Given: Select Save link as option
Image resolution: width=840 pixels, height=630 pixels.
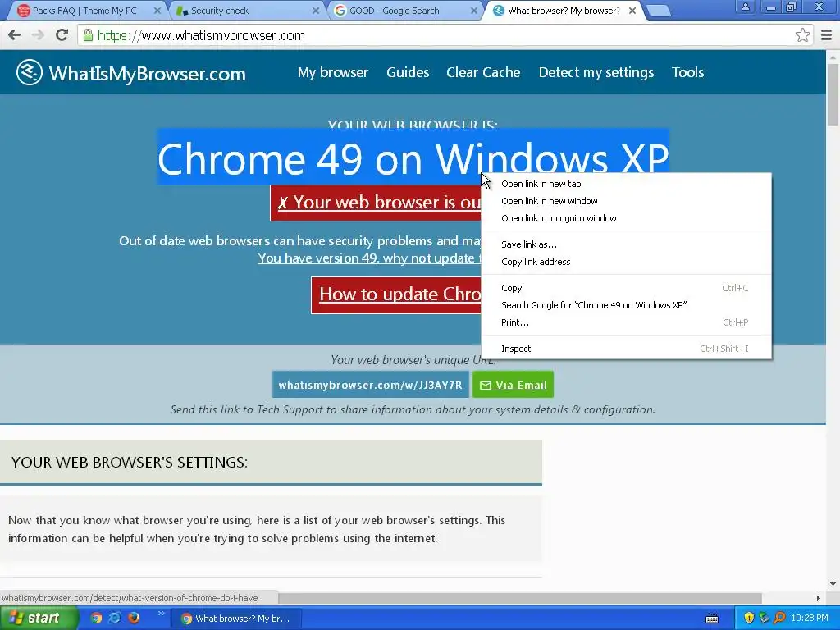Looking at the screenshot, I should 626,244.
